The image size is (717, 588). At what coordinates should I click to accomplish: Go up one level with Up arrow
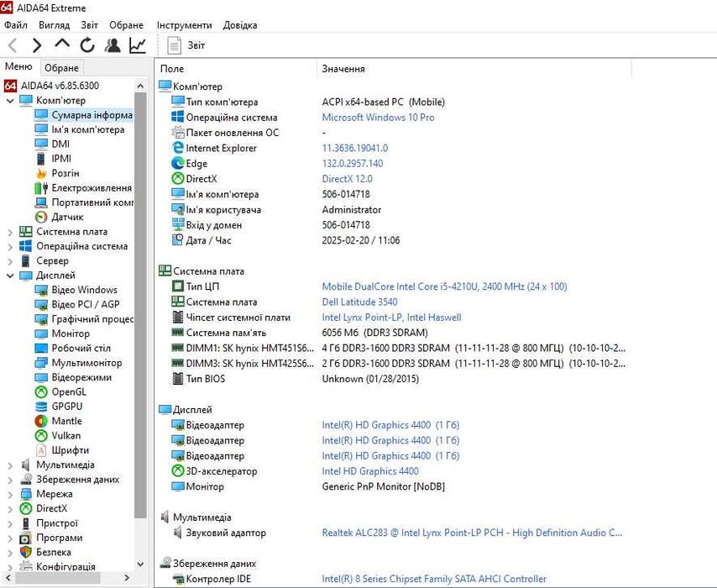click(x=62, y=45)
